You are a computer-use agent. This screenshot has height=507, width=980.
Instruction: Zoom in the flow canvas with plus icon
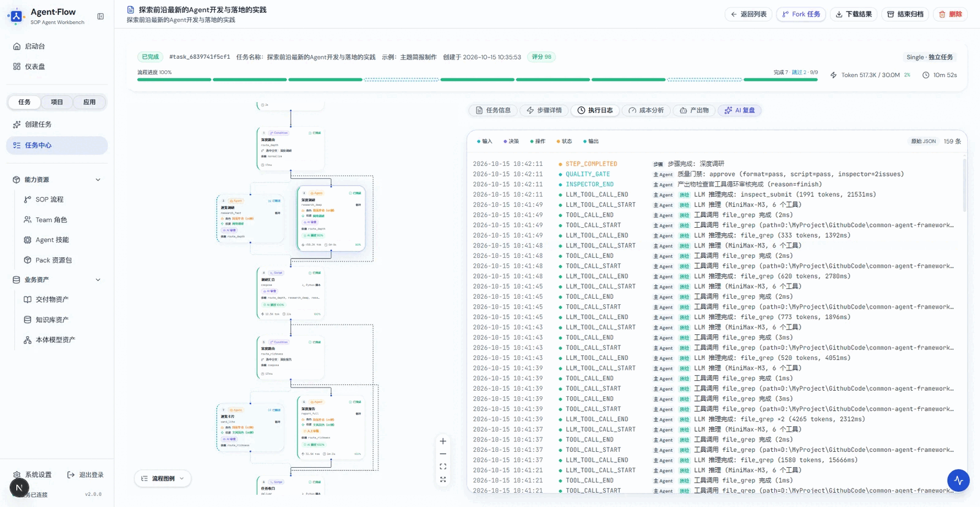tap(443, 441)
